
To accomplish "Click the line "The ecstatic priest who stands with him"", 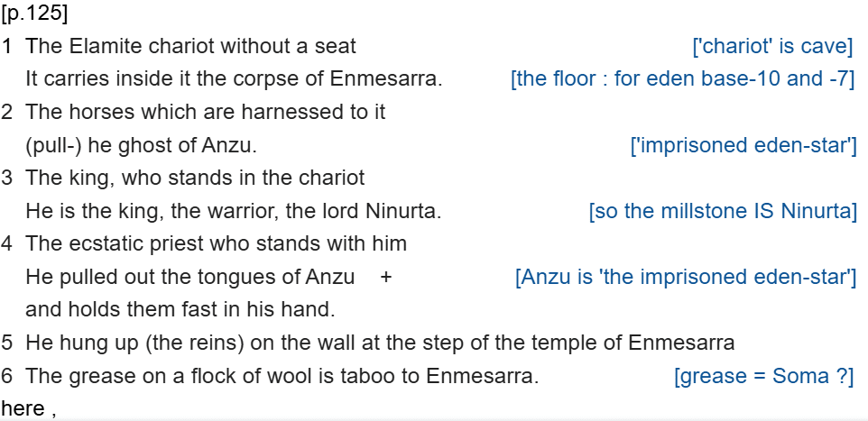I will tap(216, 243).
